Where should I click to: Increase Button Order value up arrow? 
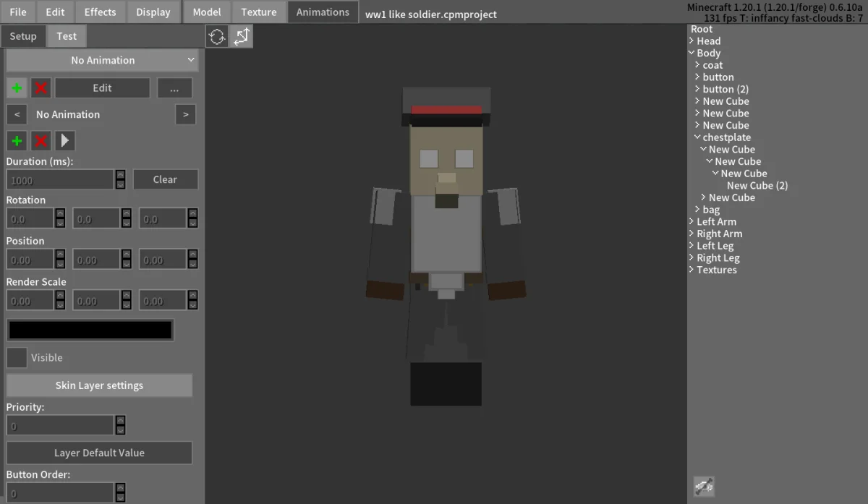coord(120,489)
